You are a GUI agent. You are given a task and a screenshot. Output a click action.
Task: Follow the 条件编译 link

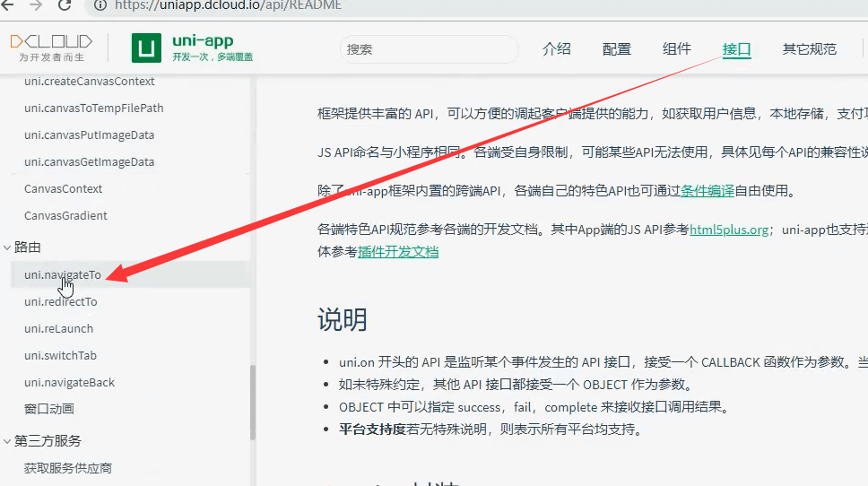(x=707, y=191)
